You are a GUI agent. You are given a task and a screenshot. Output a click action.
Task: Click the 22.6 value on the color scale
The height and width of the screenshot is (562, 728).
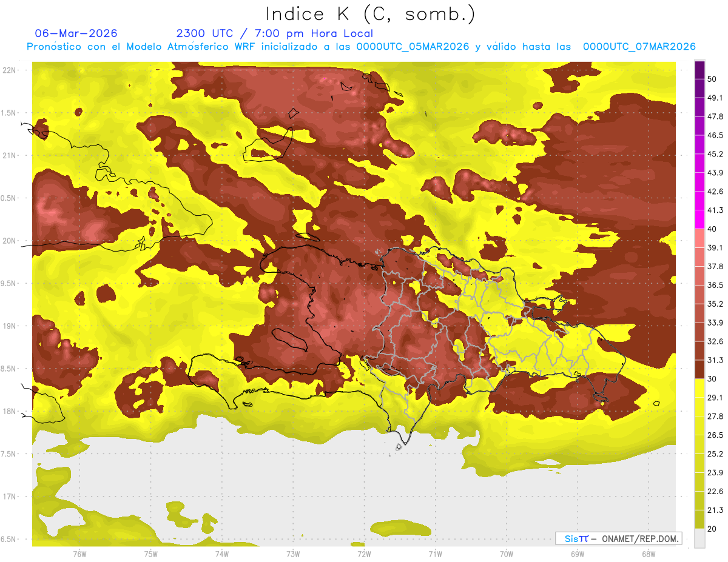[x=715, y=492]
